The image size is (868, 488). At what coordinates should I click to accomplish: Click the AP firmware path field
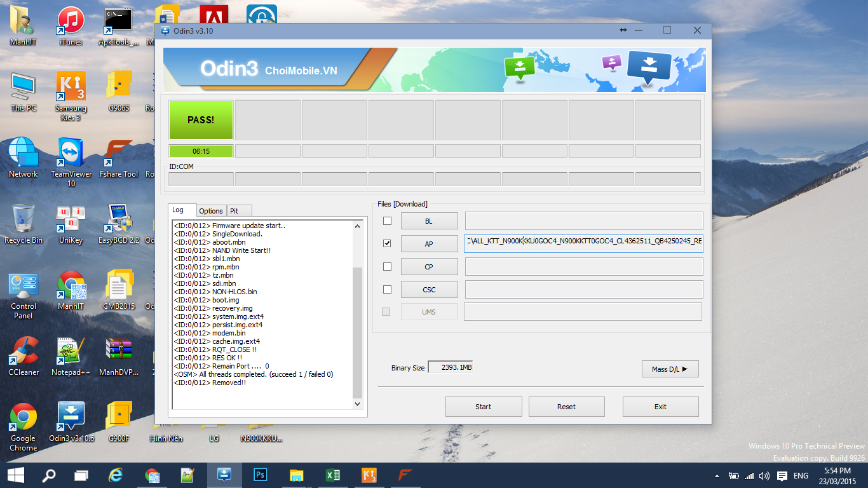coord(584,244)
